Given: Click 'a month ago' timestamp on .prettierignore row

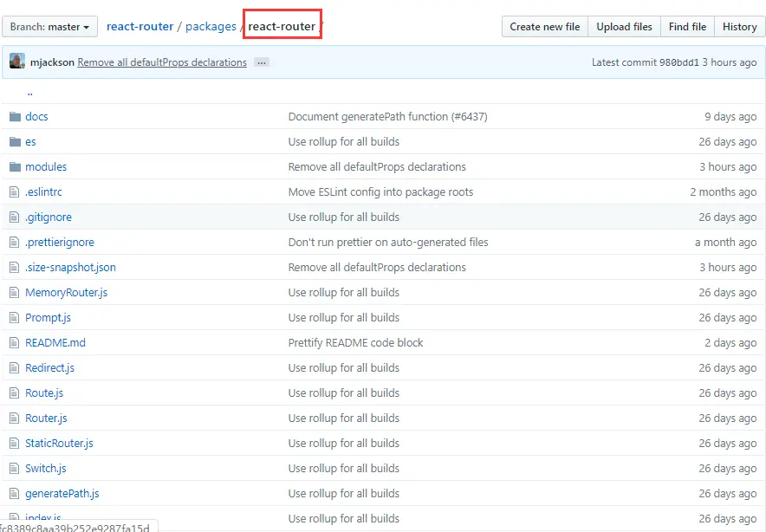Looking at the screenshot, I should (725, 243).
